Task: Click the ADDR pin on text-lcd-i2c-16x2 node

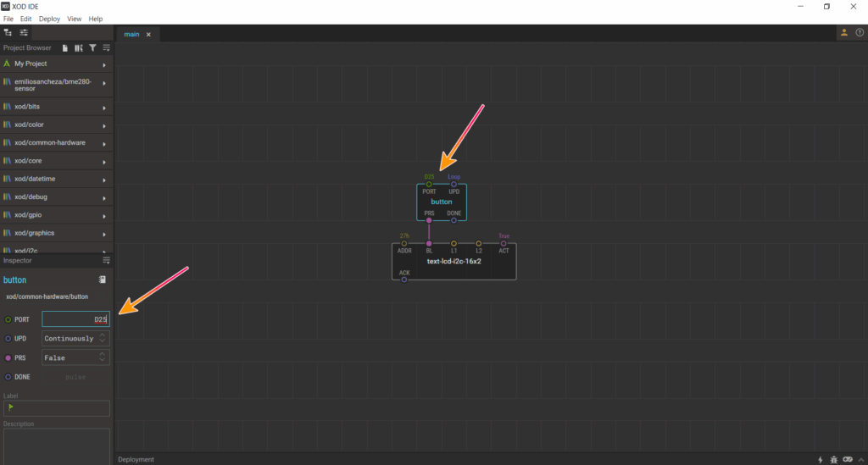Action: point(404,243)
